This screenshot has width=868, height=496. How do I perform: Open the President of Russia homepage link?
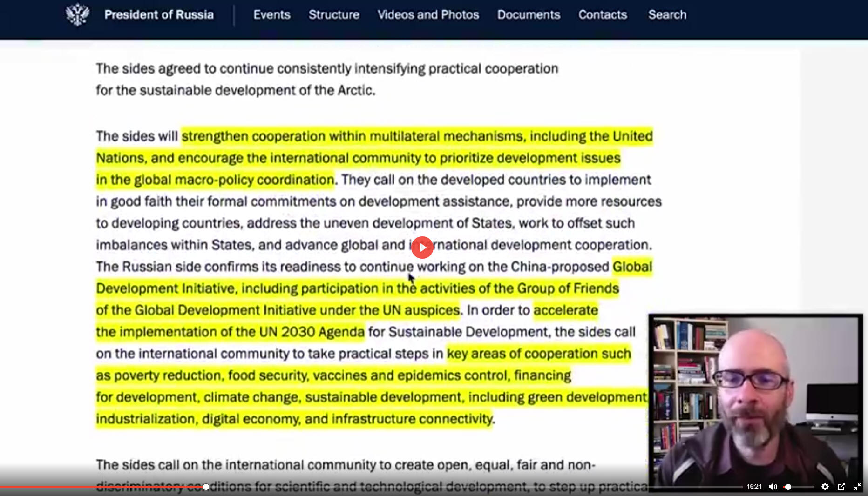tap(159, 15)
